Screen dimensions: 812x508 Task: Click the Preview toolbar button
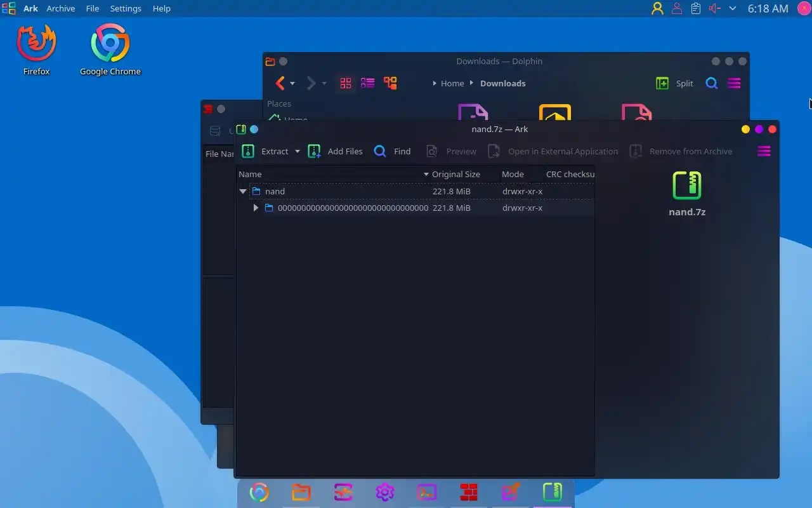tap(451, 151)
